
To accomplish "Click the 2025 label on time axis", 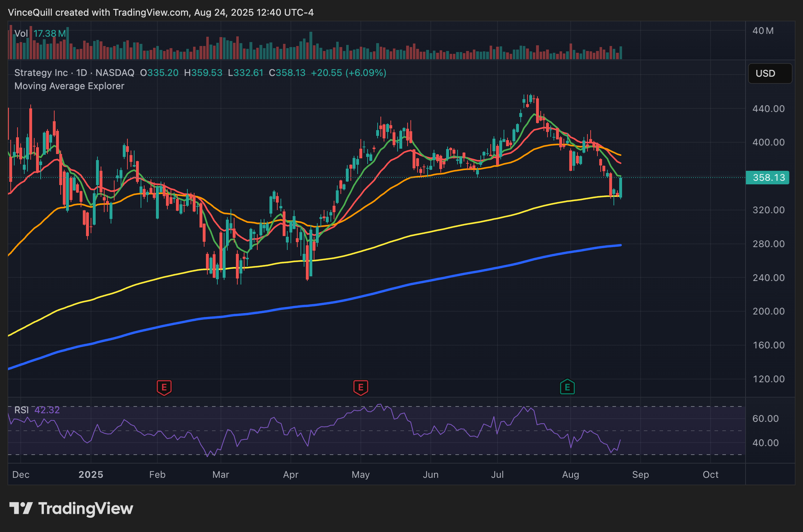I will [x=91, y=475].
